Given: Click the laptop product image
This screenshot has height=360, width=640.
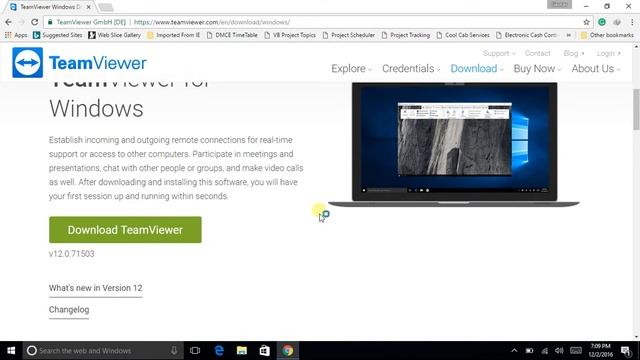Looking at the screenshot, I should (x=454, y=144).
